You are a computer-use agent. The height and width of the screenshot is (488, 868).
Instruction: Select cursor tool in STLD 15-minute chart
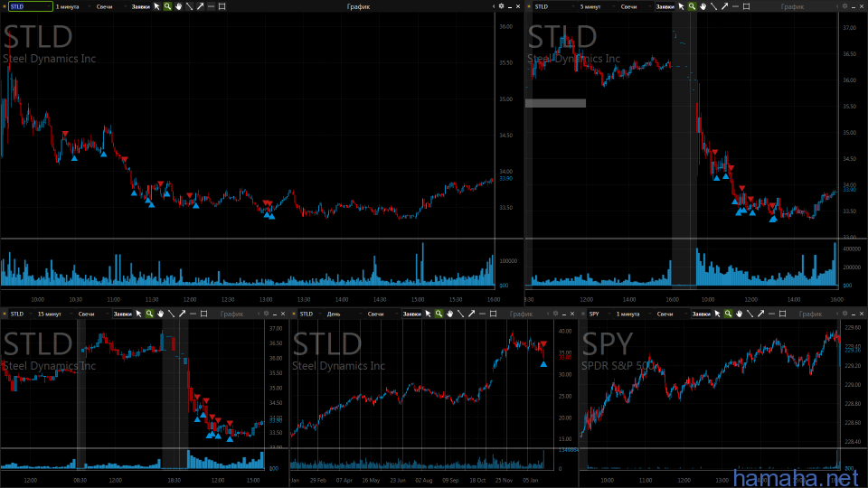tap(138, 314)
